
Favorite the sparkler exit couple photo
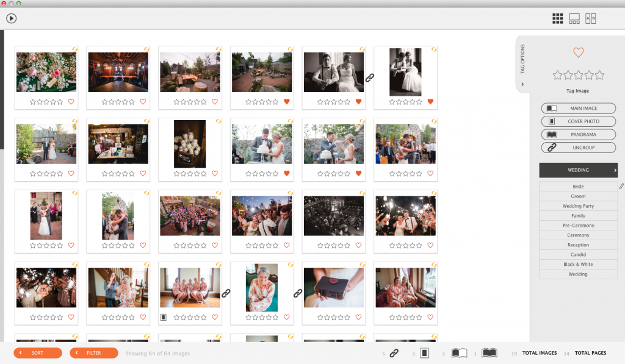tap(430, 245)
